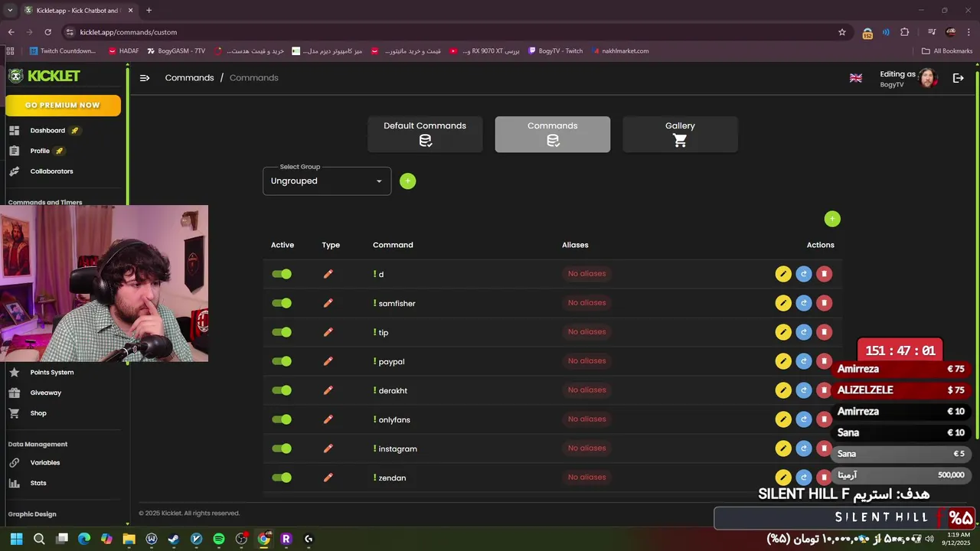Edit the !derakht command
Image resolution: width=980 pixels, height=551 pixels.
(783, 390)
